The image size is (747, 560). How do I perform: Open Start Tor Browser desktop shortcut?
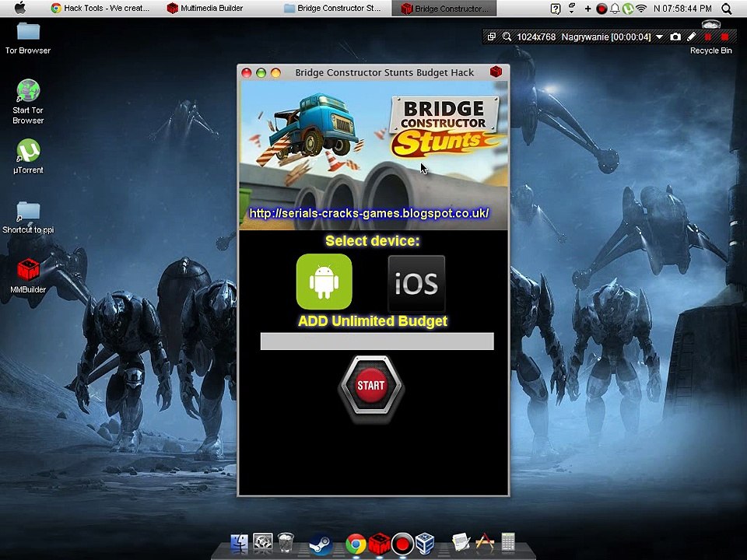coord(28,101)
